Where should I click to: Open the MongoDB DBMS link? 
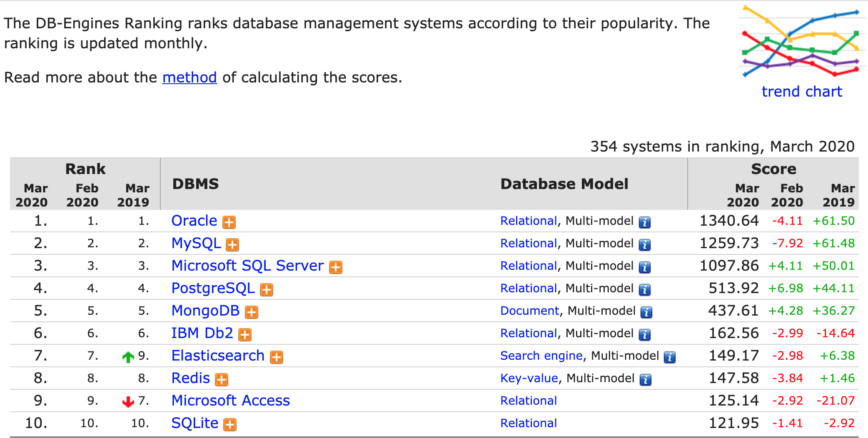[x=205, y=311]
